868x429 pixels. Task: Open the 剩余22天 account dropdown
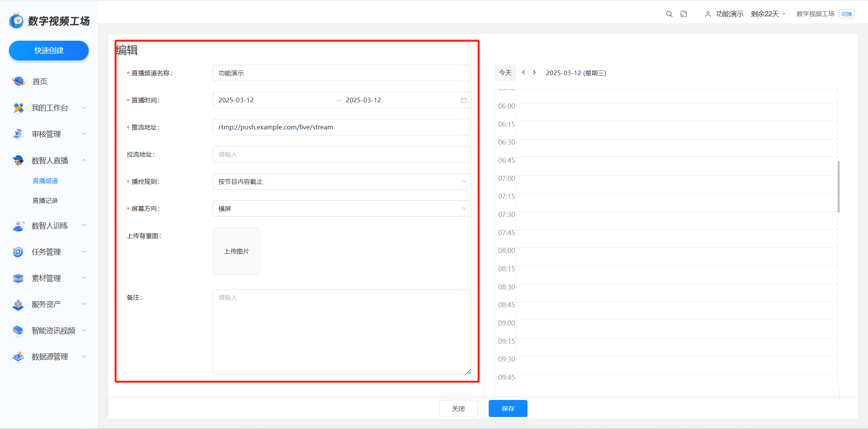coord(768,14)
